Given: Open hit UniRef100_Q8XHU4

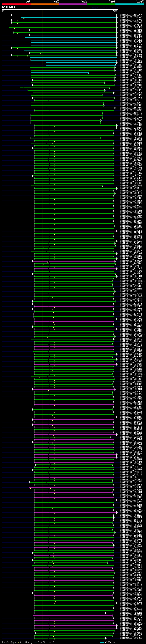Looking at the screenshot, I should coord(131,309).
